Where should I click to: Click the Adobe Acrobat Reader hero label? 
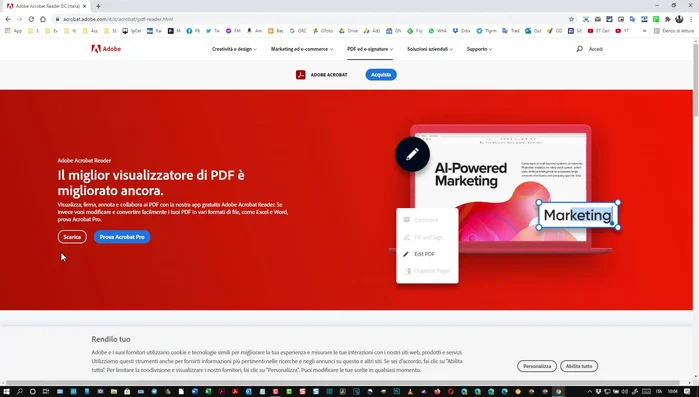pos(84,160)
